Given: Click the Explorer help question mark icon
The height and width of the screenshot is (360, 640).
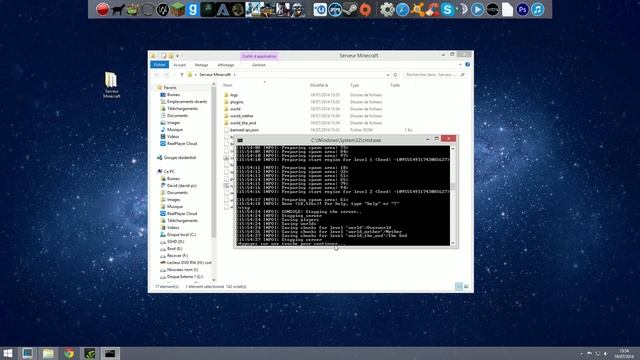Looking at the screenshot, I should coord(467,64).
